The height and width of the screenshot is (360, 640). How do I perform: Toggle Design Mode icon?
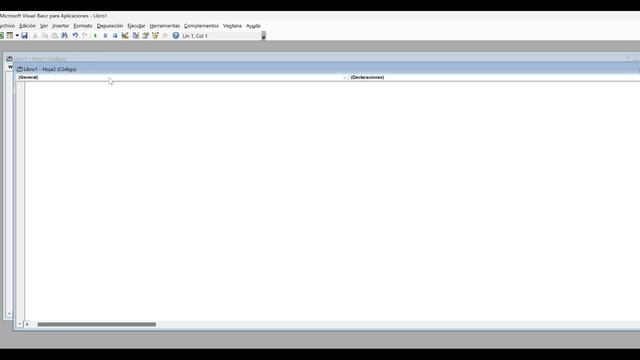click(125, 36)
